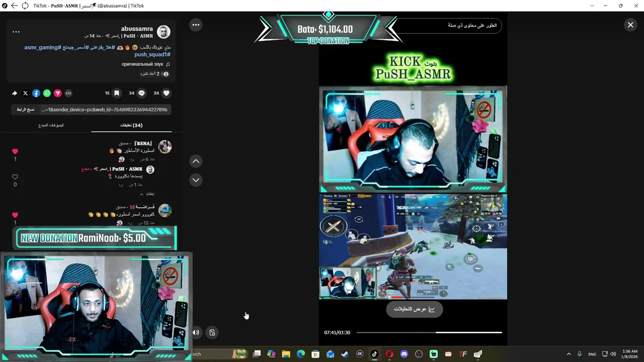Close the TikTok video viewer
The width and height of the screenshot is (644, 362).
tap(630, 25)
